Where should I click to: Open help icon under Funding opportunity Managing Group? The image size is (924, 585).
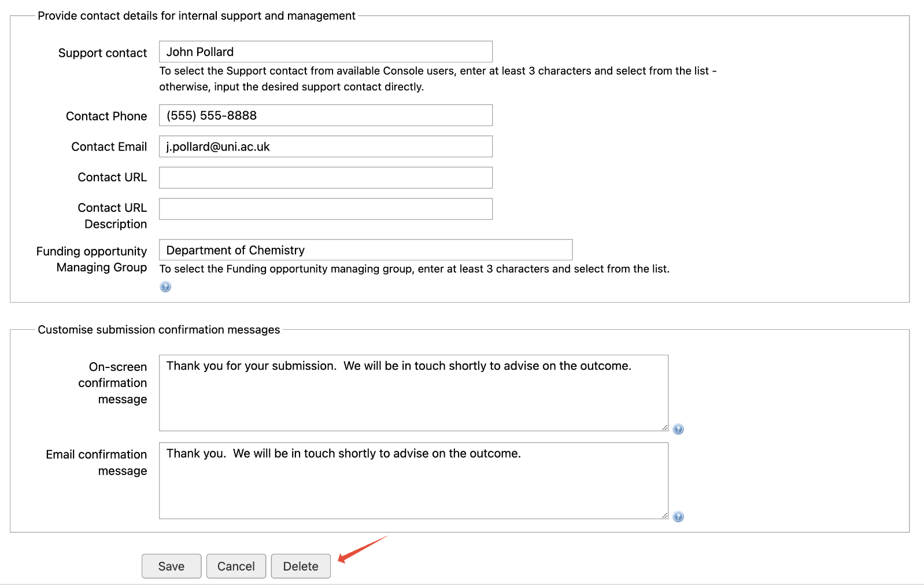165,287
